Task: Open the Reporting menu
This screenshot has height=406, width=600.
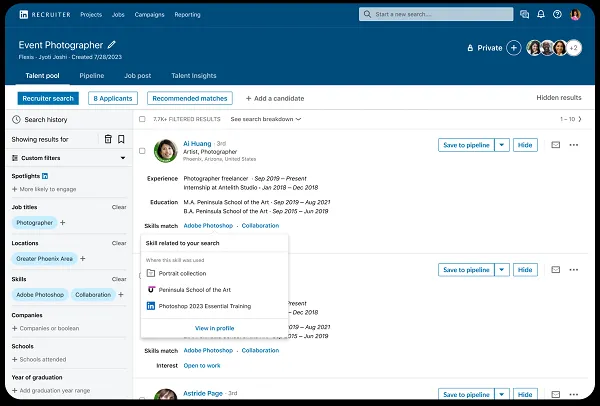Action: point(188,15)
